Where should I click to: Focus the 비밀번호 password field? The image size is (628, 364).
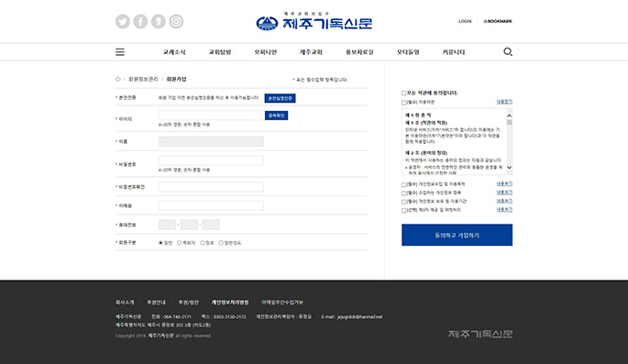(211, 160)
